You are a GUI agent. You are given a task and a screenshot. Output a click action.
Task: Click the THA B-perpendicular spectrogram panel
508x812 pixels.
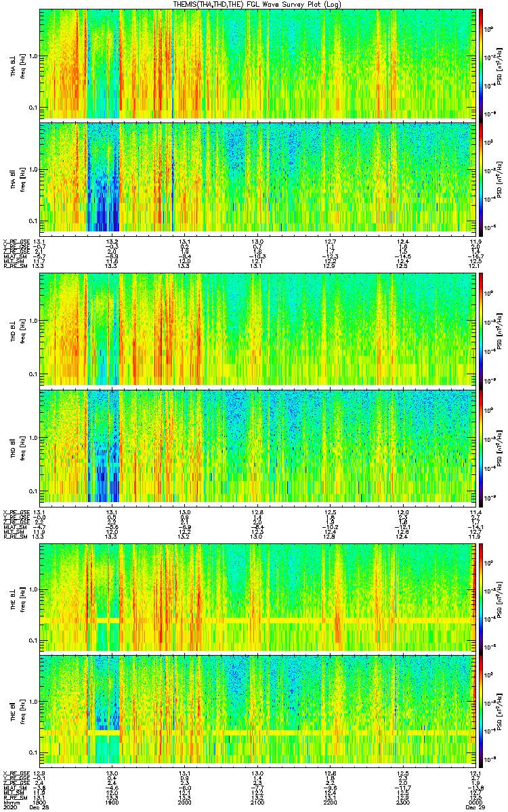257,63
